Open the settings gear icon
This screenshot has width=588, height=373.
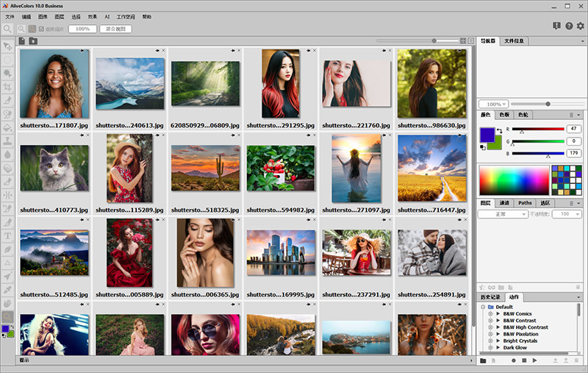[581, 26]
